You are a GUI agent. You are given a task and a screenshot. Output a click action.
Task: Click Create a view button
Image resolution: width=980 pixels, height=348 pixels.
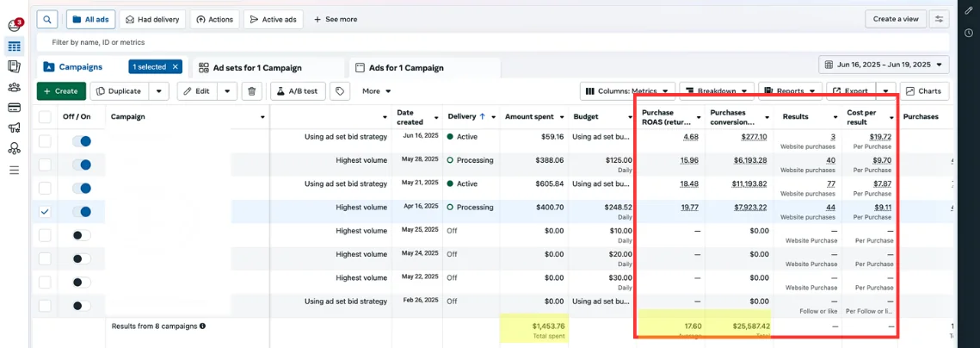coord(896,20)
